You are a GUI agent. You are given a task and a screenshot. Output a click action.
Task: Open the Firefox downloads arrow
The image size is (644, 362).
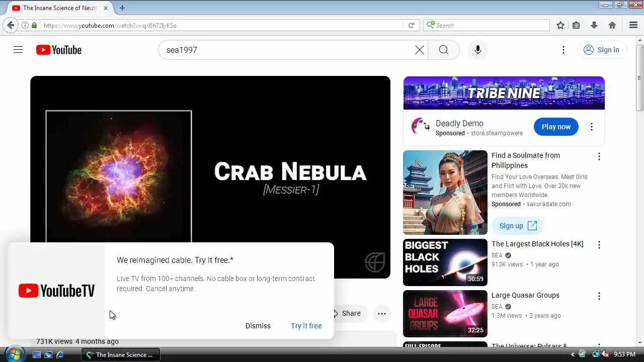[x=594, y=25]
